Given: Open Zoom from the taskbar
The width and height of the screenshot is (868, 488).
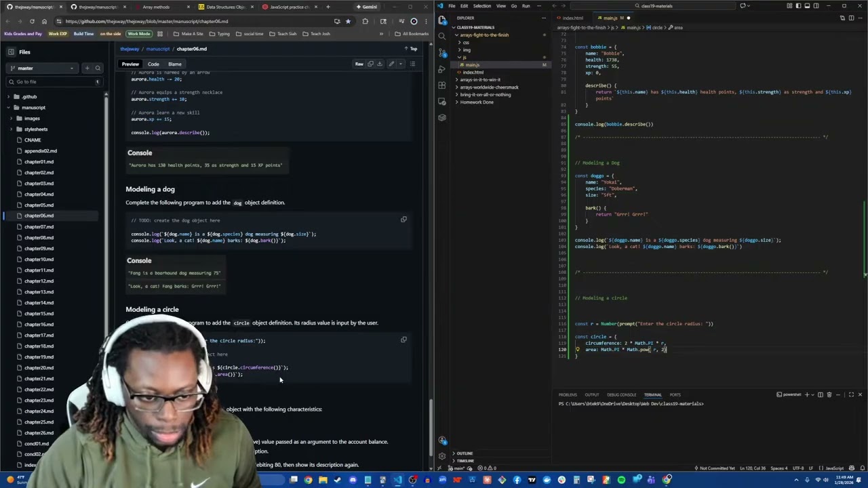Looking at the screenshot, I should 442,480.
